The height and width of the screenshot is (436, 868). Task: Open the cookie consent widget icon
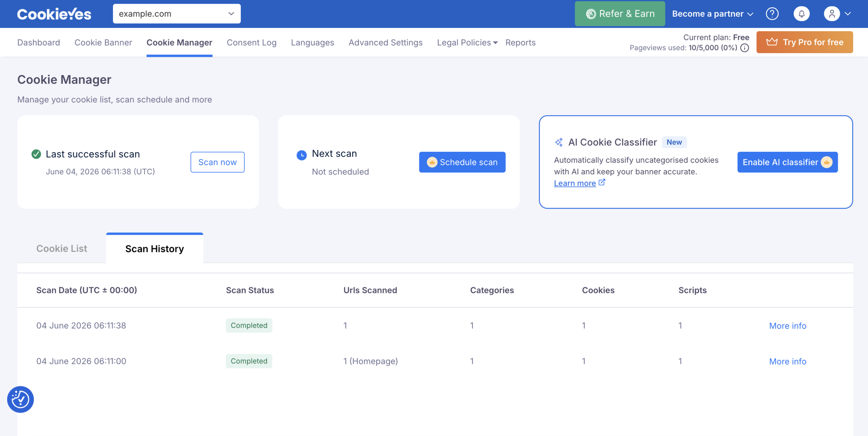[20, 399]
